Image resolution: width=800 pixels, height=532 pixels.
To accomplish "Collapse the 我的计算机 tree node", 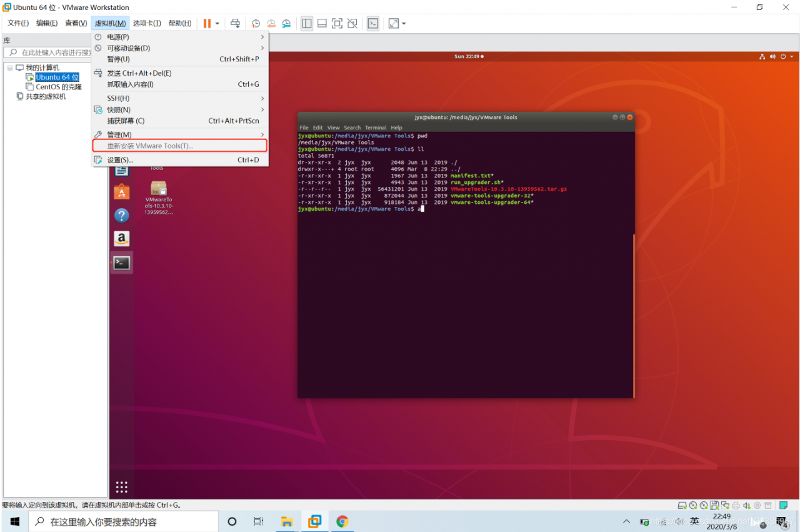I will [x=9, y=68].
